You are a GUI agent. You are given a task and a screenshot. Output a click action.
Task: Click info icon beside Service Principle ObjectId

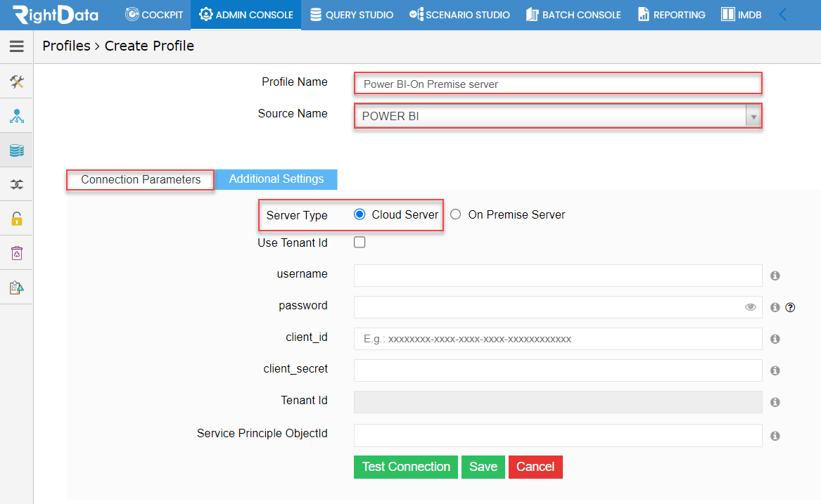(x=775, y=436)
